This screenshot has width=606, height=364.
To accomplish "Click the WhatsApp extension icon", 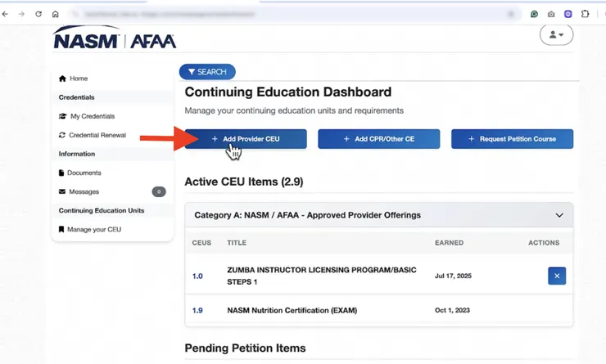I will [x=535, y=14].
